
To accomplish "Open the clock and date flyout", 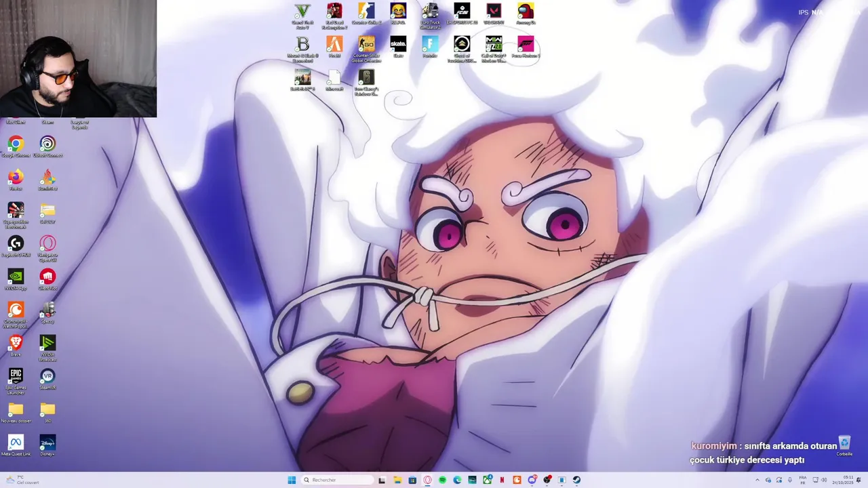I will 843,480.
